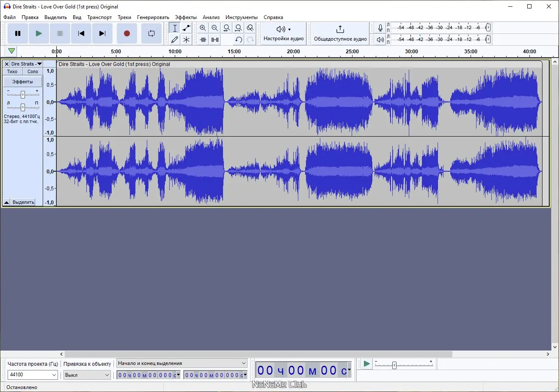Viewport: 559px width, 392px height.
Task: Click the timeline ruler at 20:00
Action: tap(293, 51)
